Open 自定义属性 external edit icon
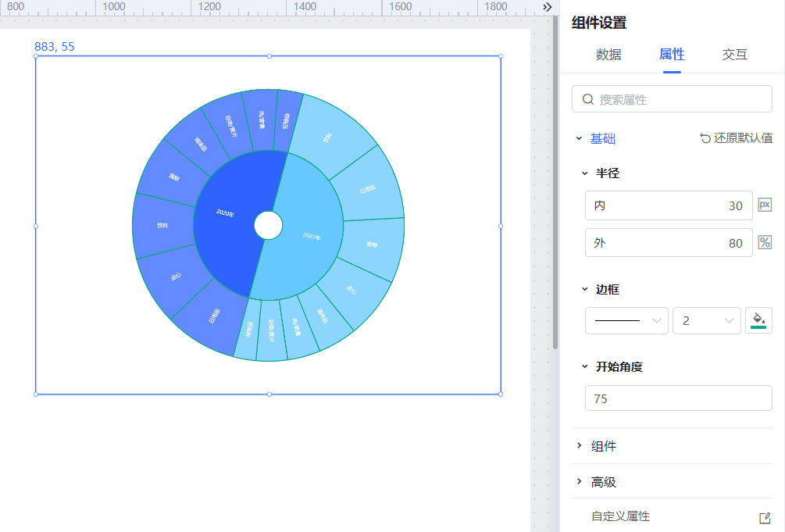The height and width of the screenshot is (532, 785). click(765, 517)
